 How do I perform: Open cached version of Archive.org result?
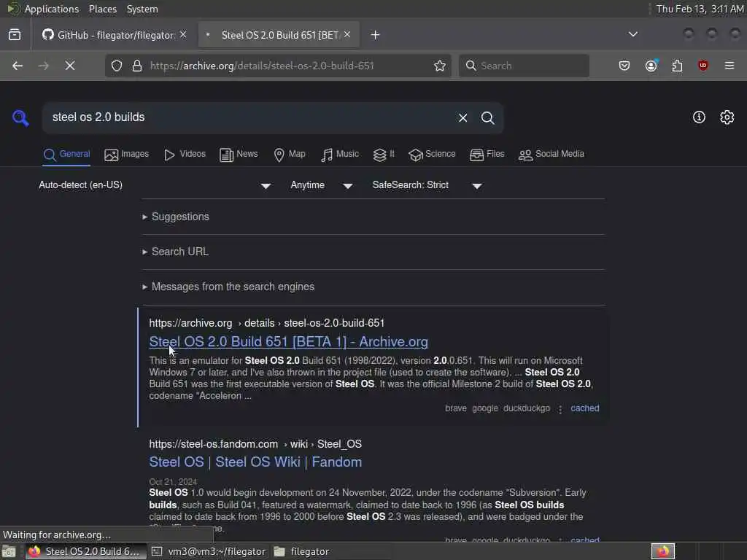[x=585, y=408]
